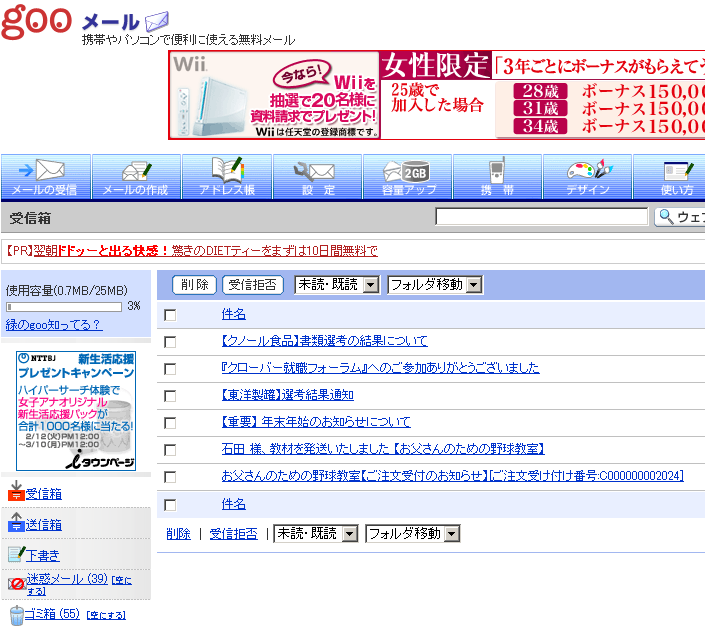Open mail ご注文受付のお知らせ order number
The image size is (705, 629).
tap(453, 476)
